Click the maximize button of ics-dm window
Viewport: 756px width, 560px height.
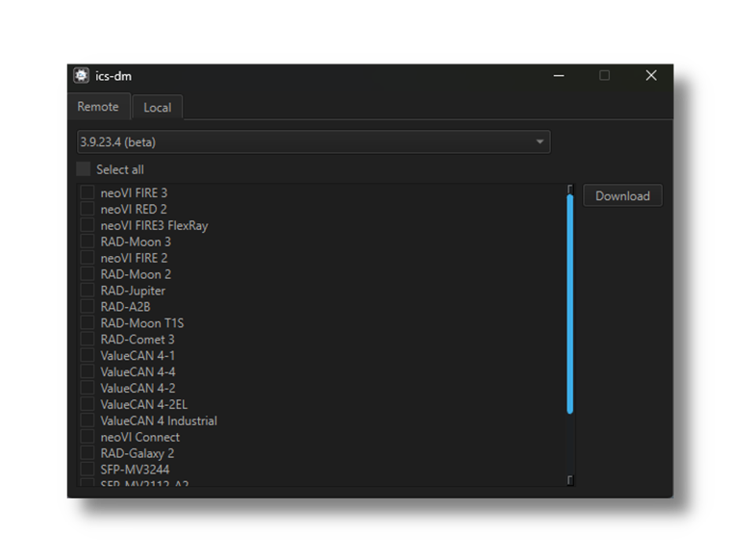point(604,76)
